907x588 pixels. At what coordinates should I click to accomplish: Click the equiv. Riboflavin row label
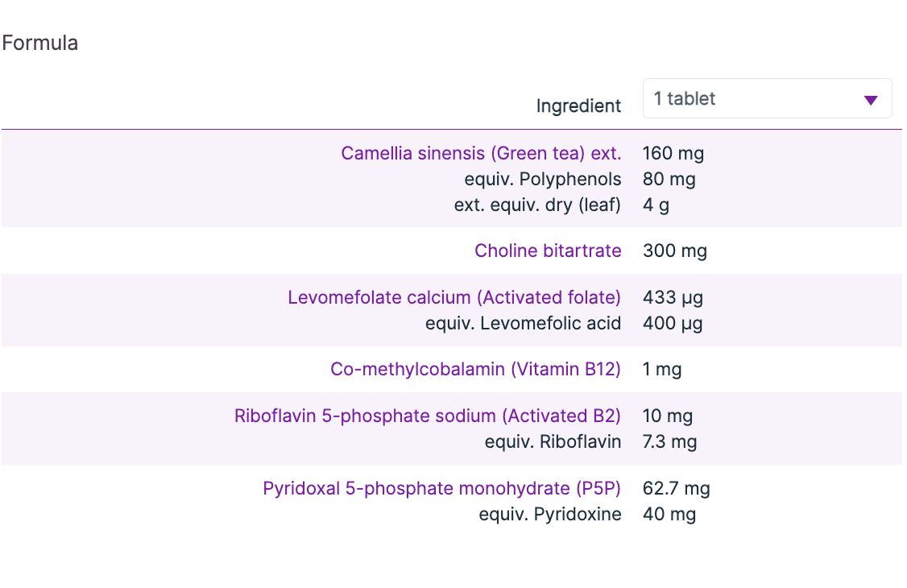(x=553, y=441)
